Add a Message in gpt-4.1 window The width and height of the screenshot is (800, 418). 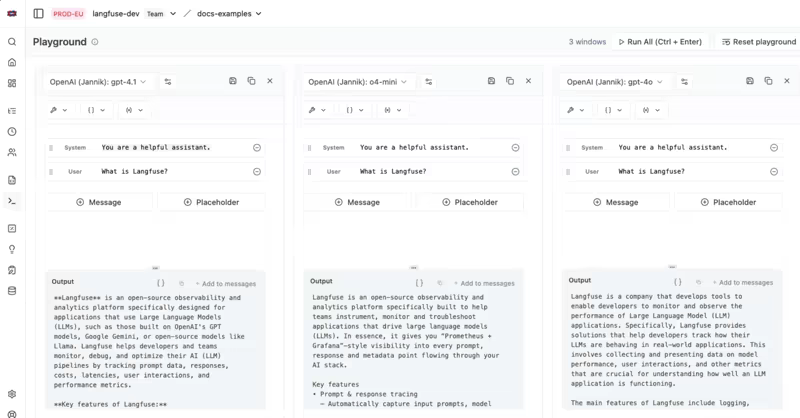click(x=99, y=202)
